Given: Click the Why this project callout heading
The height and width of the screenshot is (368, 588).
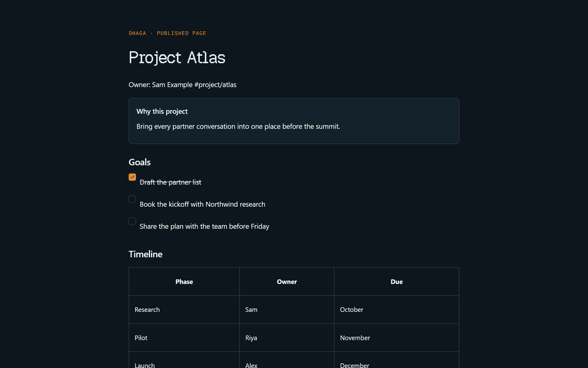Looking at the screenshot, I should (x=162, y=111).
